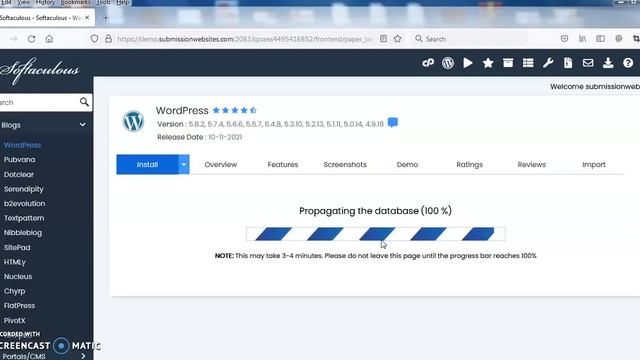This screenshot has width=640, height=360.
Task: Open Bookmarks menu in browser
Action: pos(76,2)
